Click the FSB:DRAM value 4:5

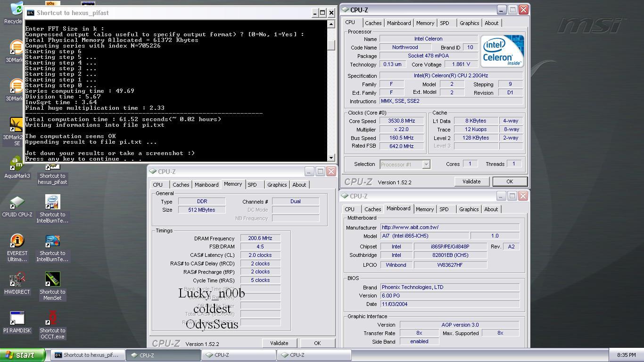point(260,247)
